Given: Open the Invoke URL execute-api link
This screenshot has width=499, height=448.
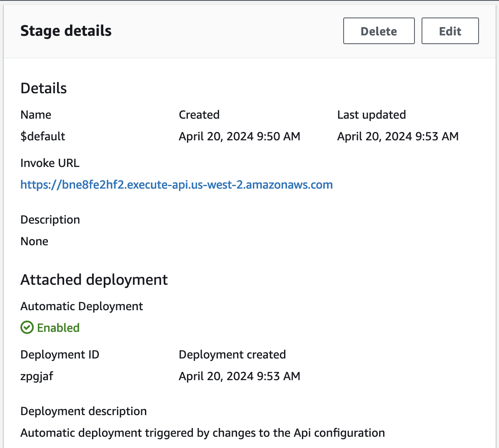Looking at the screenshot, I should tap(176, 184).
